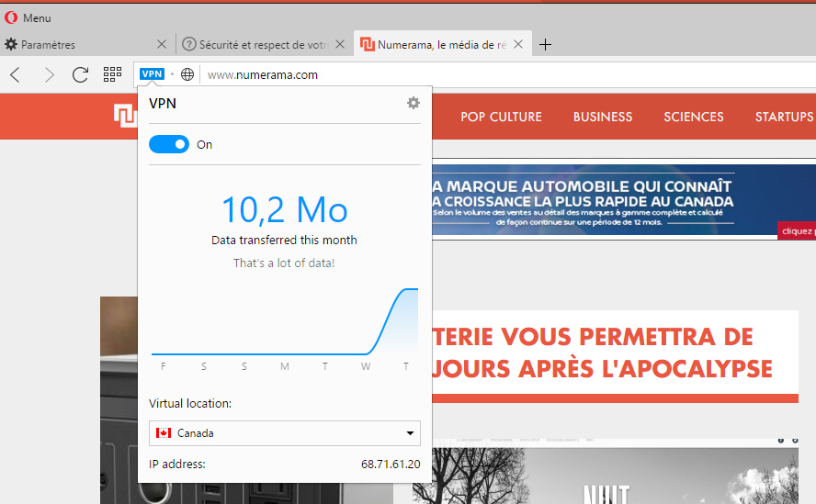Screen dimensions: 816x504
Task: Open the Speed Dial grid
Action: (x=112, y=74)
